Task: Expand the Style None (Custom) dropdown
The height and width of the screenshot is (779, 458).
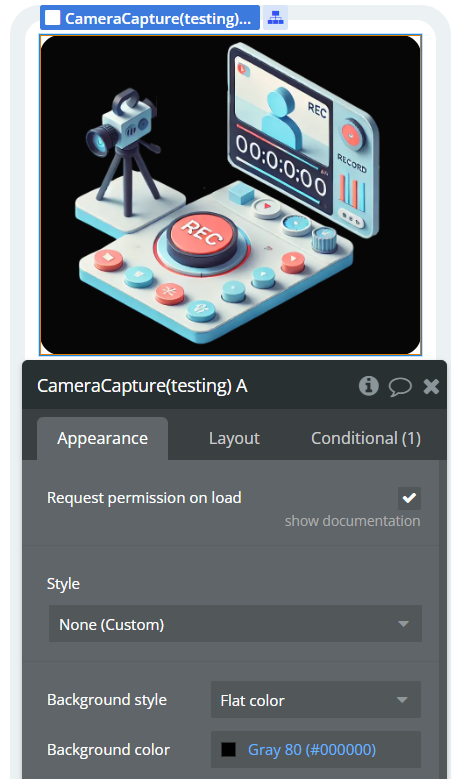Action: pos(235,623)
